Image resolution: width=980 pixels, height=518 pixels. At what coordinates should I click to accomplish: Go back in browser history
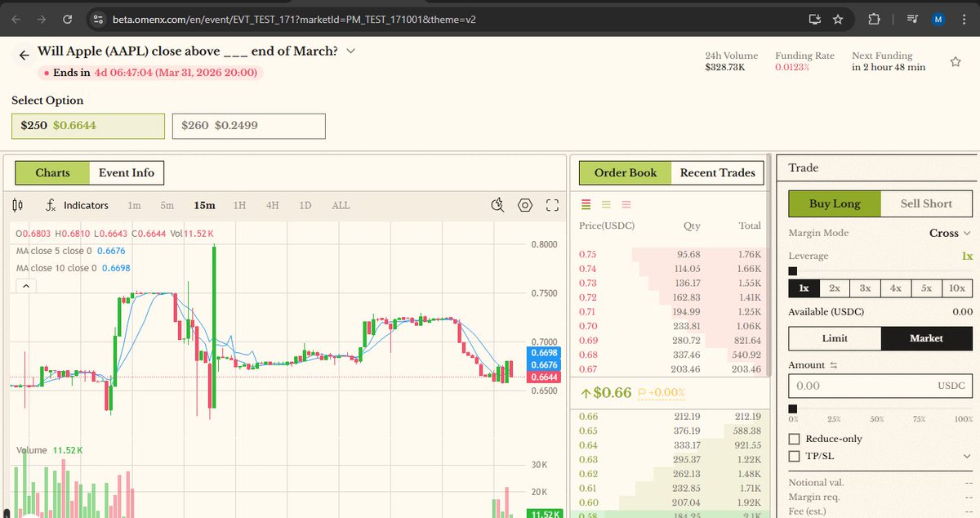(x=17, y=19)
